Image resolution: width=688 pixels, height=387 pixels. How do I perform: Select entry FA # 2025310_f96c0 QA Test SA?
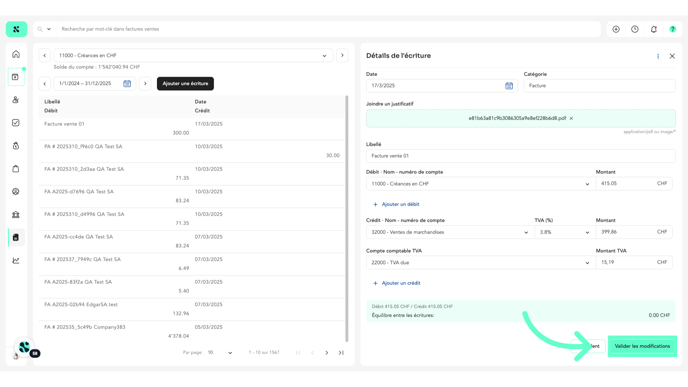tap(192, 151)
